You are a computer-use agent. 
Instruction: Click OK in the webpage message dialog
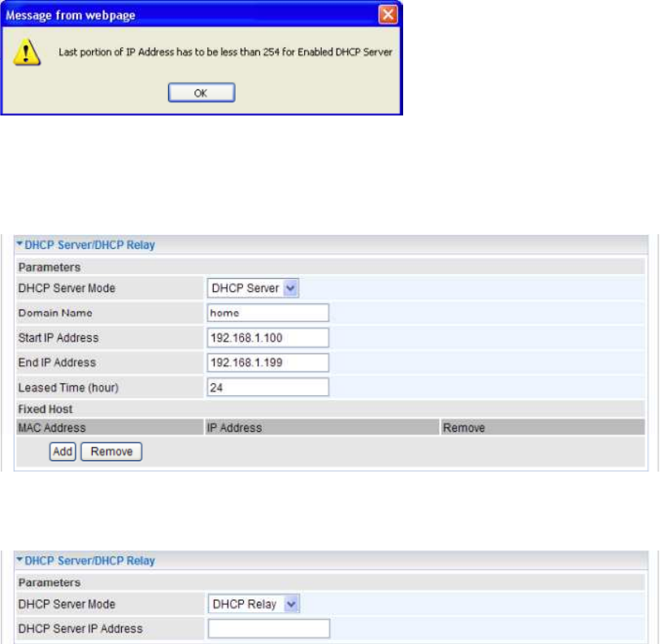tap(202, 93)
